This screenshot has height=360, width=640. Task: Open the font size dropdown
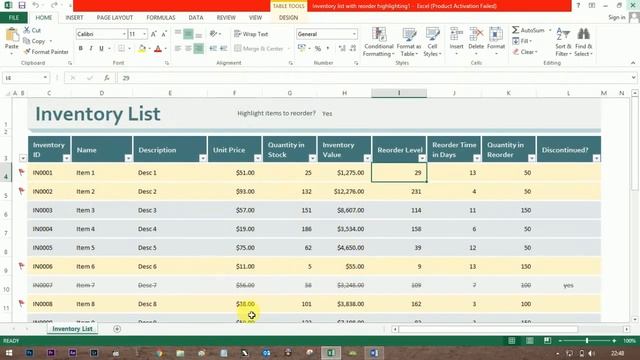[x=144, y=34]
